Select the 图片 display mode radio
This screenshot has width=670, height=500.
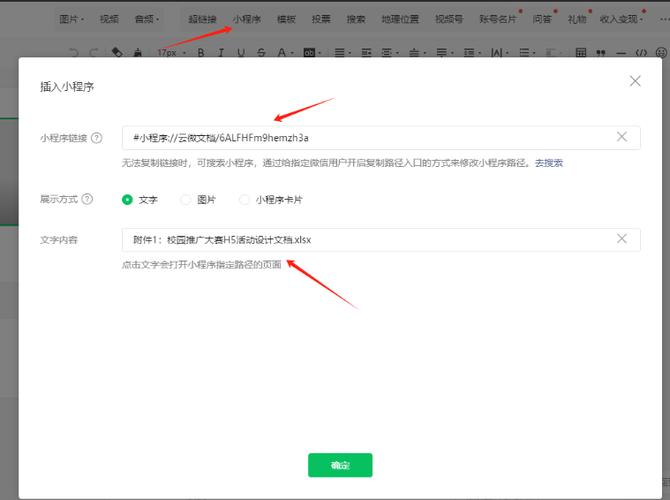click(185, 200)
